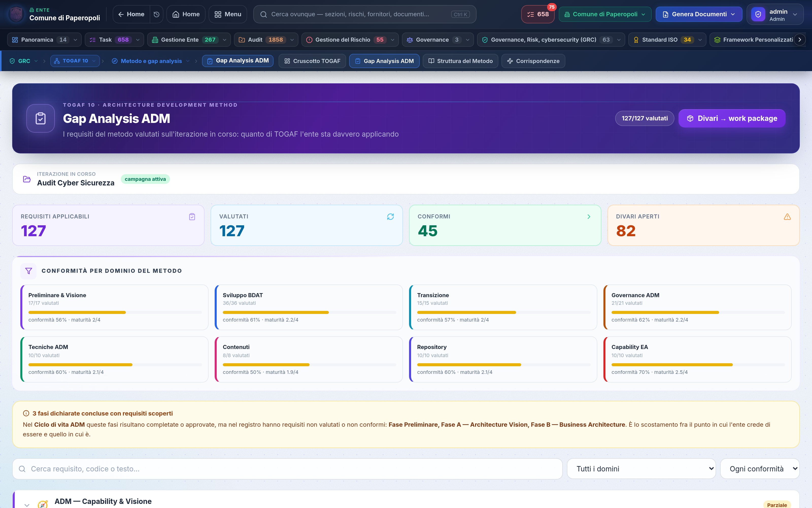Click the Comune di Paperopoli shield logo
The height and width of the screenshot is (508, 812).
pos(16,14)
